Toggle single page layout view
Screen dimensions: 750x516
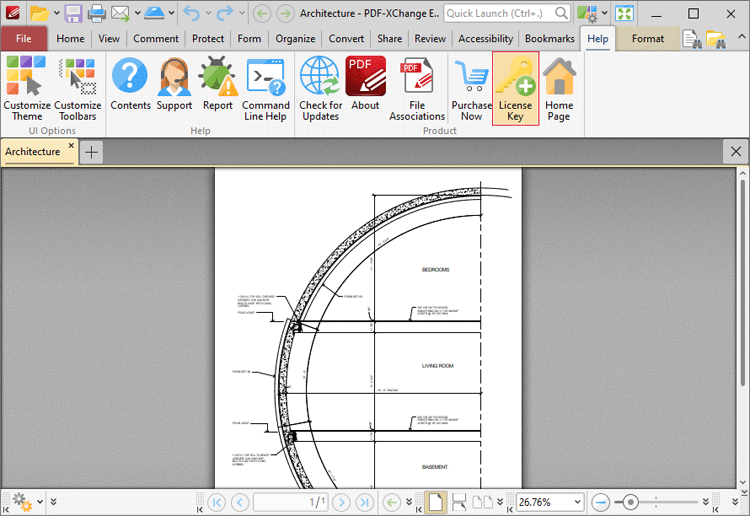click(x=435, y=502)
